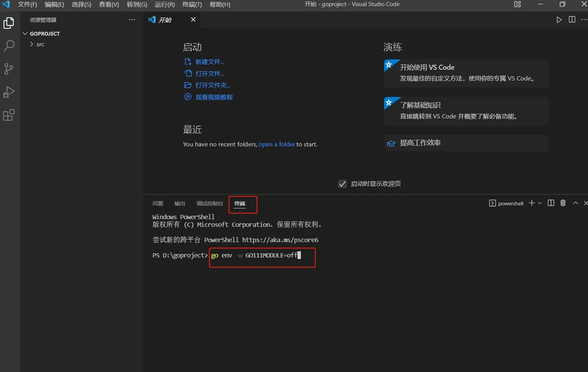Open the Explorer view in activity bar
This screenshot has height=372, width=588.
pyautogui.click(x=9, y=23)
